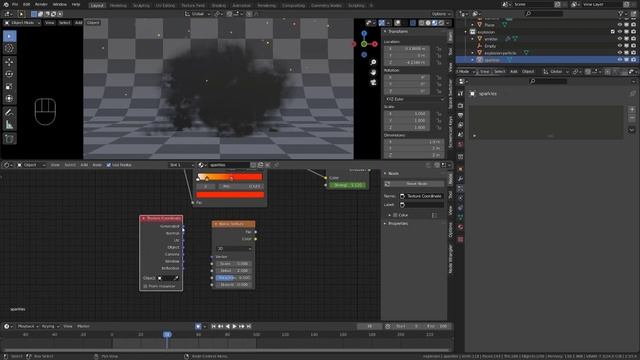Click the red color swatch below ramp
The width and height of the screenshot is (640, 360).
[230, 195]
